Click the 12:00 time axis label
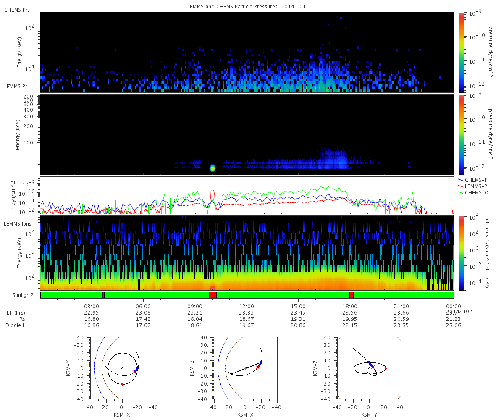The height and width of the screenshot is (420, 504). point(247,306)
